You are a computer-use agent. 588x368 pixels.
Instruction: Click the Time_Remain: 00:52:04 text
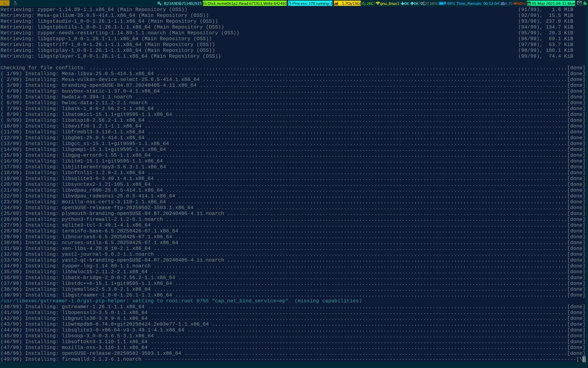click(477, 3)
